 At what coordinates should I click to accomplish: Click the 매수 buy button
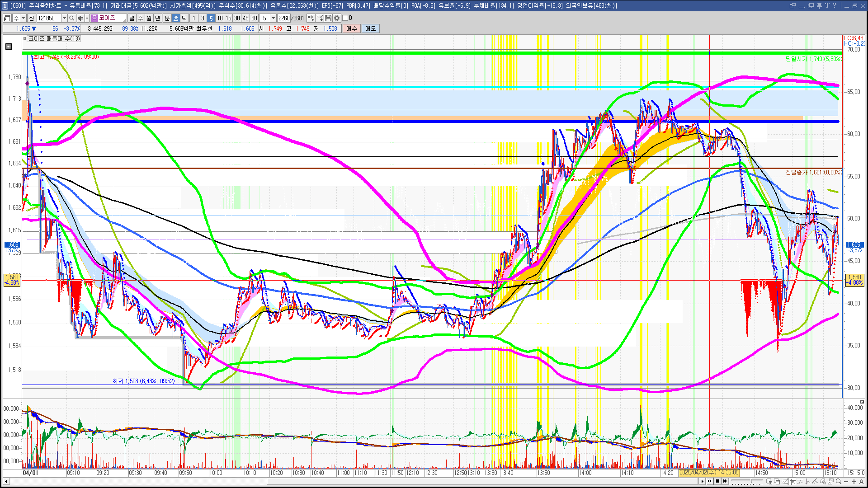(352, 28)
